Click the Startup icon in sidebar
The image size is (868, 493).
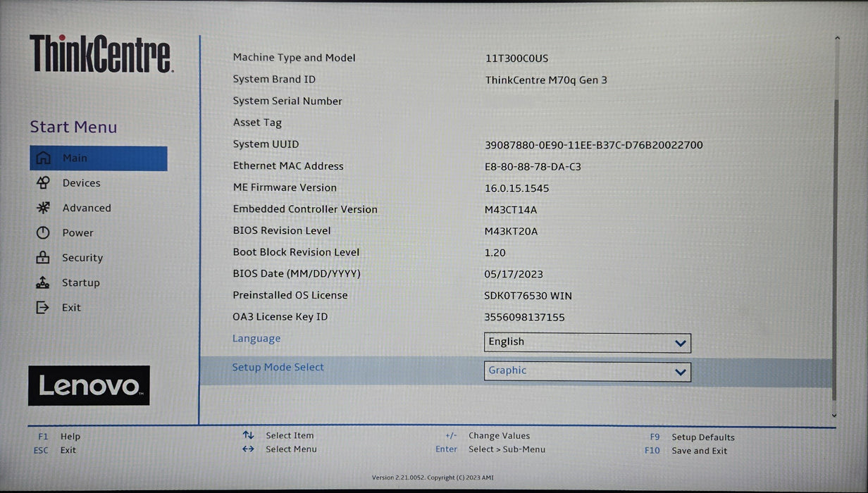tap(43, 282)
